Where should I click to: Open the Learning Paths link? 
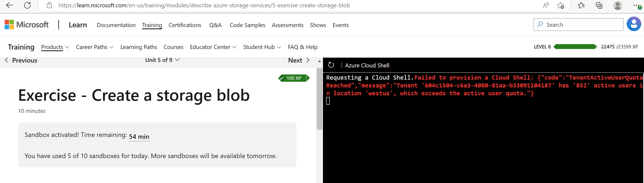139,47
